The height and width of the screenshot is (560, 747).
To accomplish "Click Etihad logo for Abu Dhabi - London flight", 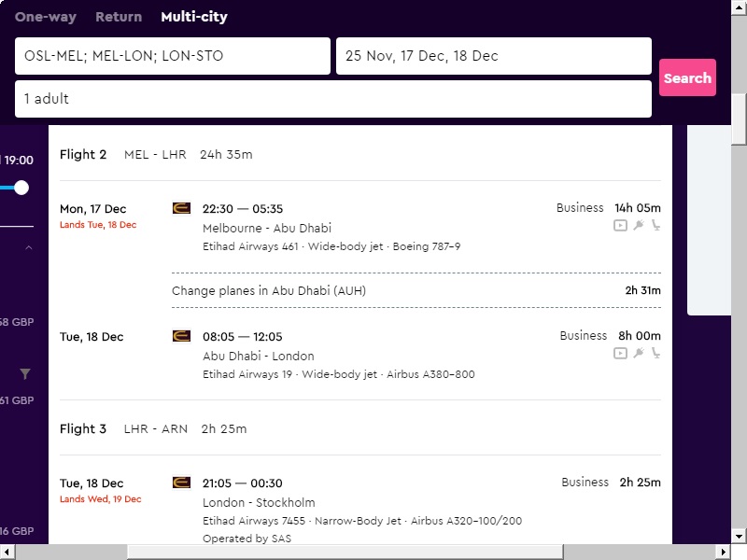I will click(x=181, y=336).
